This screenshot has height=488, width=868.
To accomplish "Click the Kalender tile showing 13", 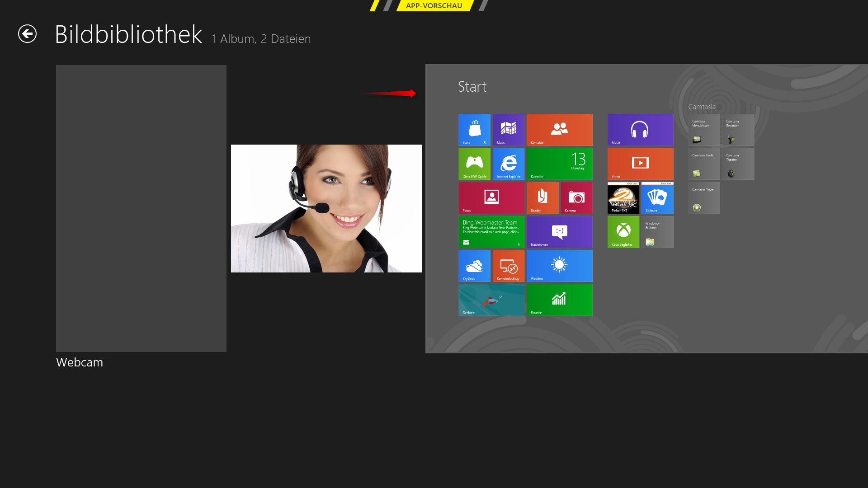I will click(559, 163).
